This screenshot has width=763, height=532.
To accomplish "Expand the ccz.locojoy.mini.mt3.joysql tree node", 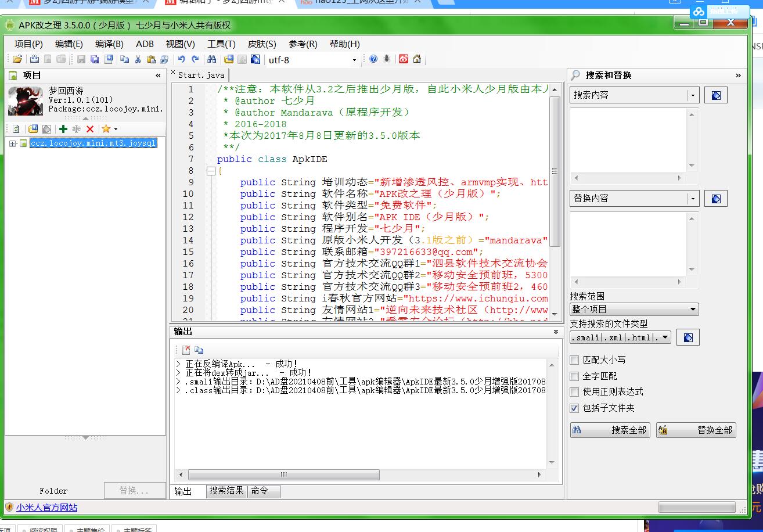I will tap(13, 143).
